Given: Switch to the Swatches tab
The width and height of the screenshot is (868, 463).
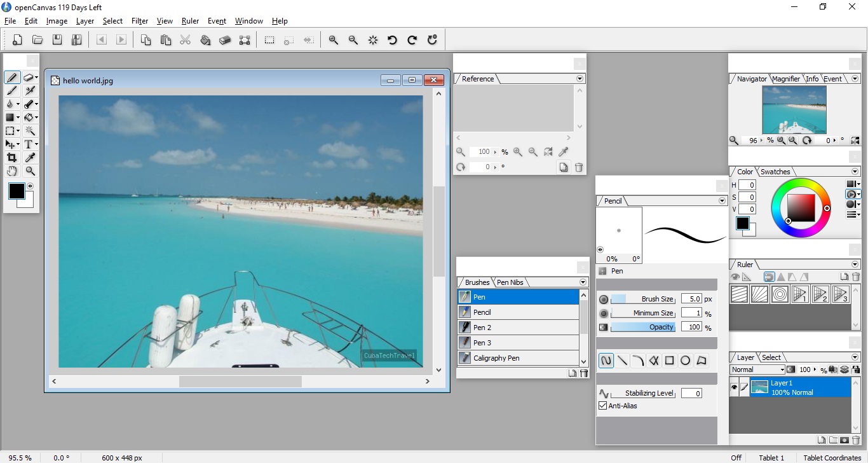Looking at the screenshot, I should 775,172.
